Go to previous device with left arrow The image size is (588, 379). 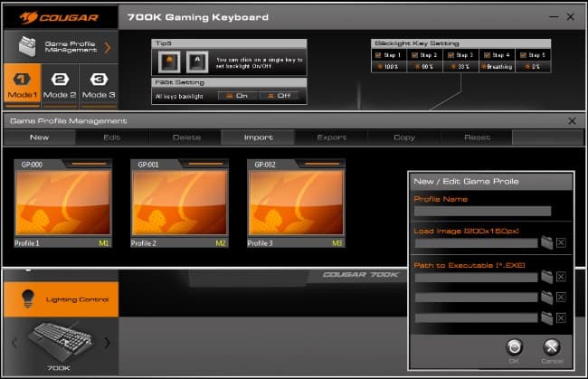coord(14,342)
